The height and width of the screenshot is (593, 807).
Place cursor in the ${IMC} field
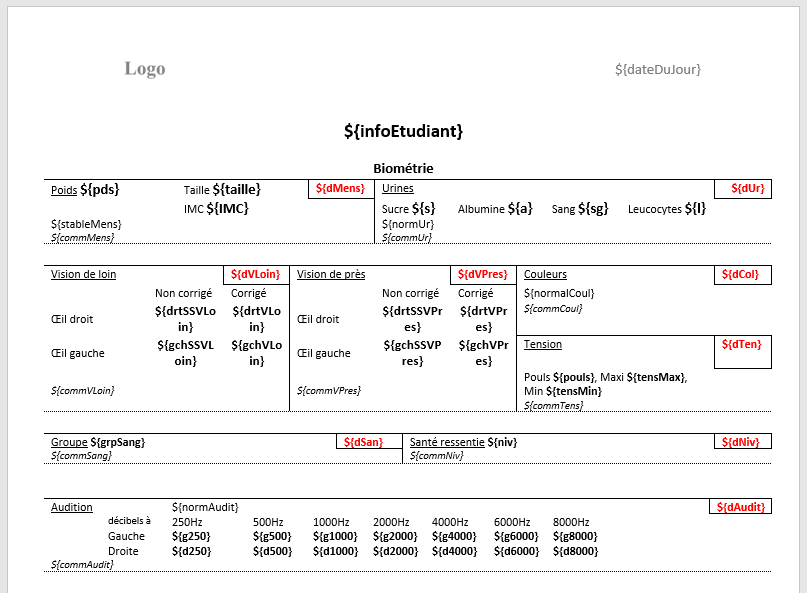tap(227, 208)
